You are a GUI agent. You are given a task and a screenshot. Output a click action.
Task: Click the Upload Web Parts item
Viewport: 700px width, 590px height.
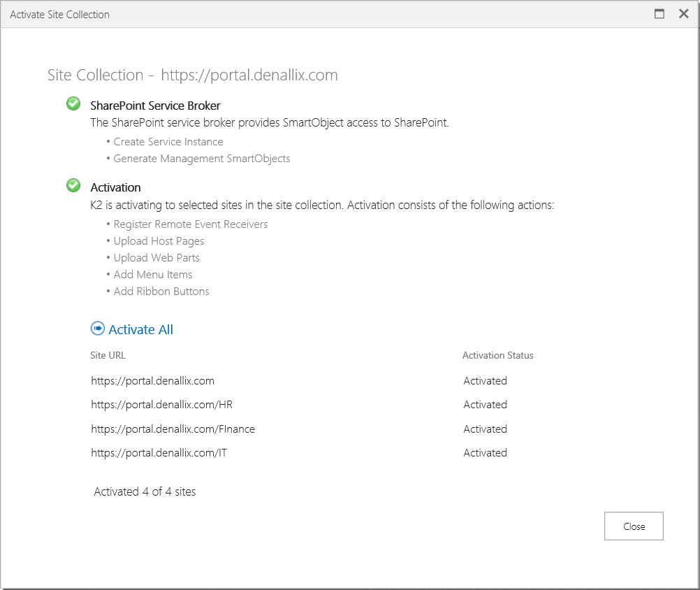coord(156,258)
